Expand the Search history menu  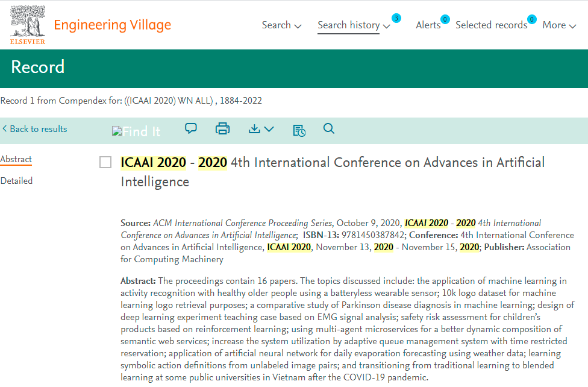(354, 25)
